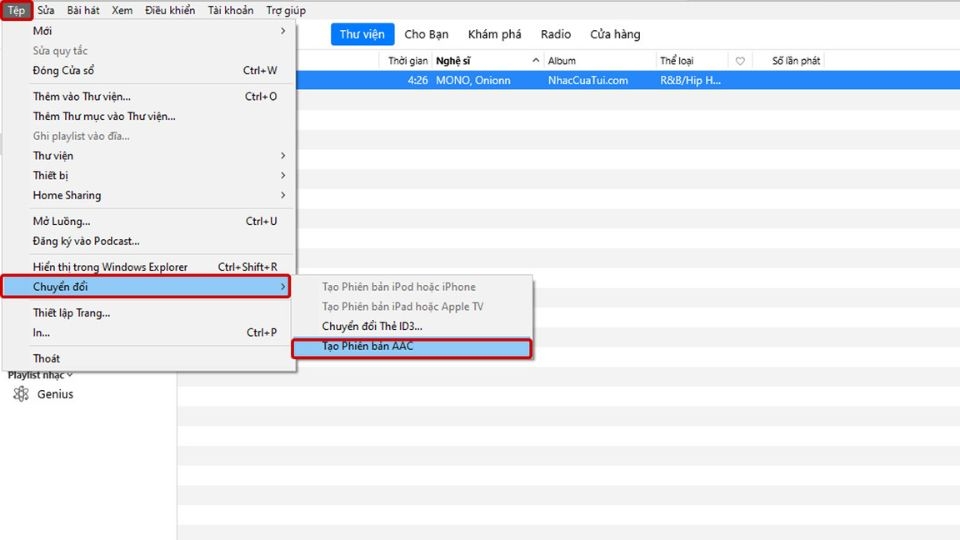Select the In... print entry
This screenshot has height=540, width=960.
point(149,332)
